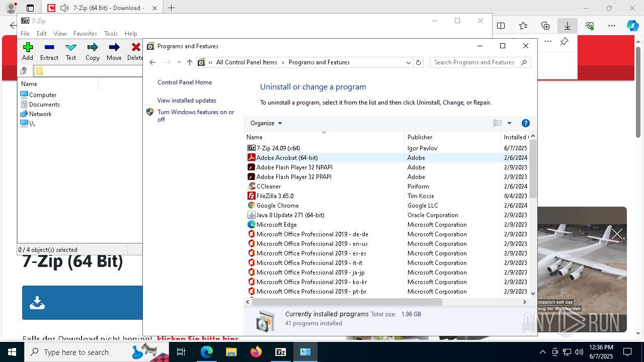Open Edge collections icon
Viewport: 644px width, 362px height.
pos(545,26)
